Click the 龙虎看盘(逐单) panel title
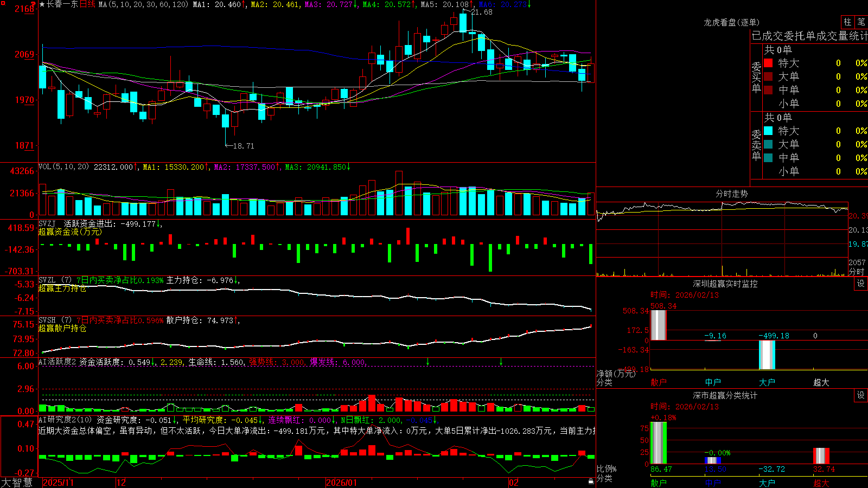This screenshot has height=488, width=868. [x=732, y=22]
